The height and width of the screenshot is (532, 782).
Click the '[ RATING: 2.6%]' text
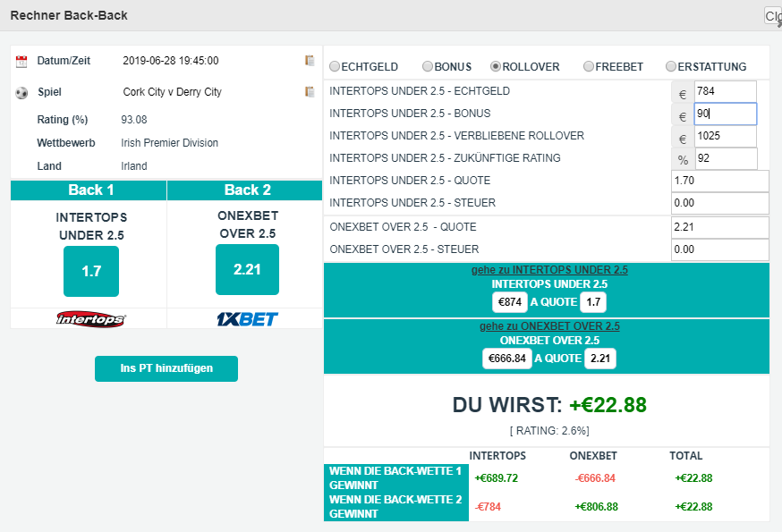coord(549,431)
